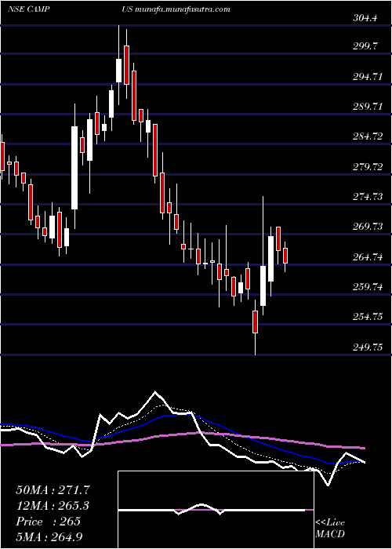Click the 12MA : 265.3 readout
The image size is (392, 549).
coord(53,506)
